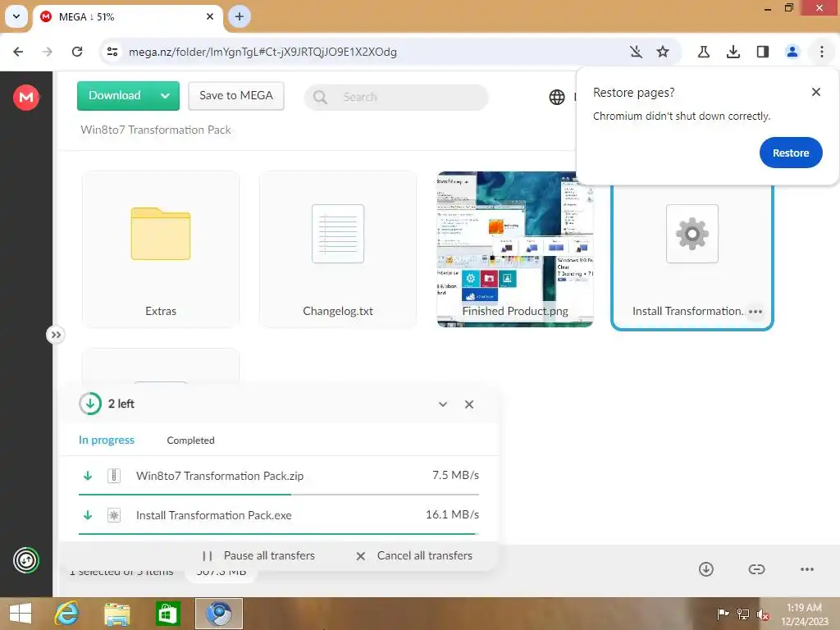Open options dots on Install Transformation file

(x=756, y=312)
